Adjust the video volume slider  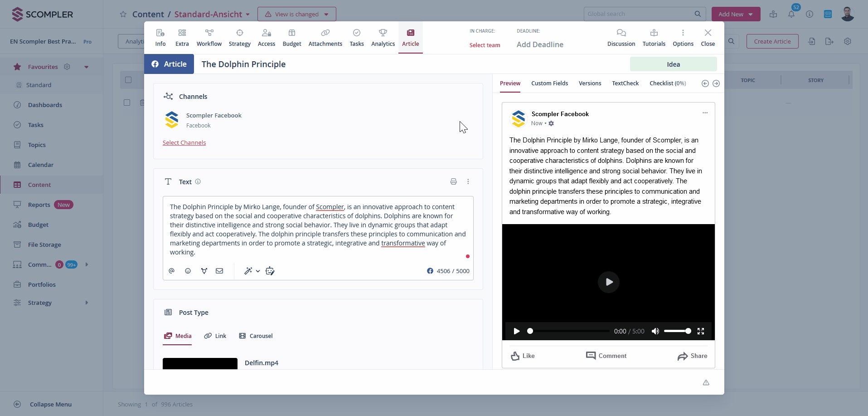pos(677,331)
